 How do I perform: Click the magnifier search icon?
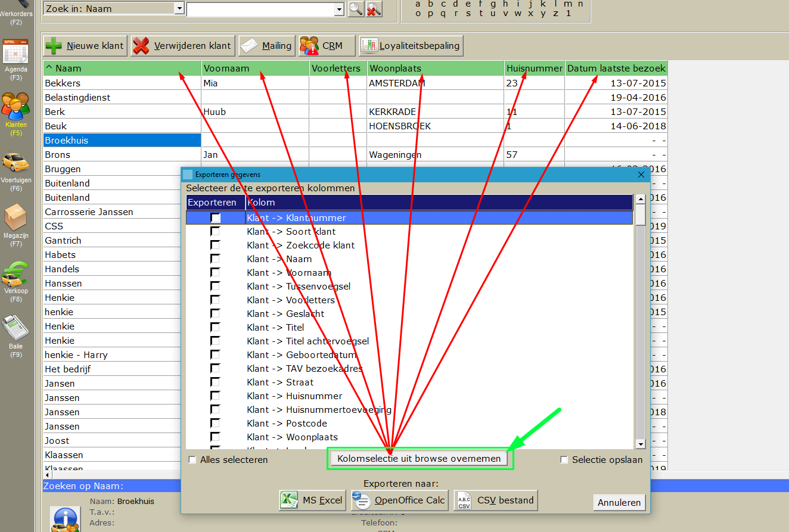click(356, 8)
